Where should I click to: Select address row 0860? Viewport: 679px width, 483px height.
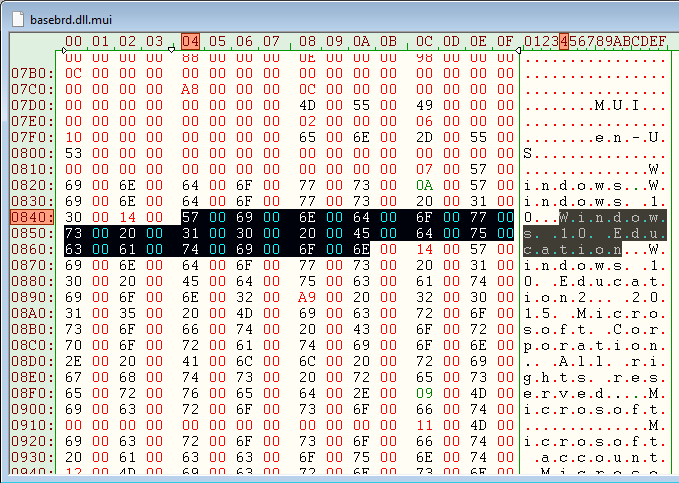pos(32,249)
